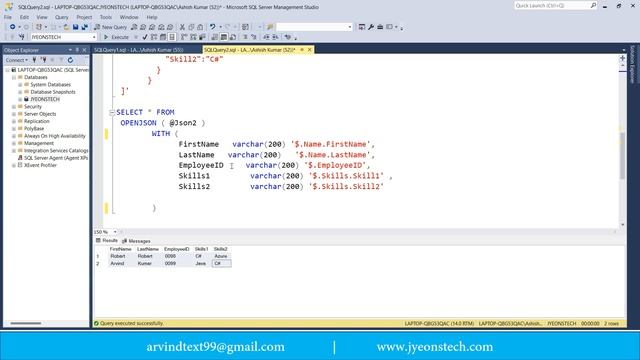Click the Database Engine Query icon after New Query

coord(134,27)
